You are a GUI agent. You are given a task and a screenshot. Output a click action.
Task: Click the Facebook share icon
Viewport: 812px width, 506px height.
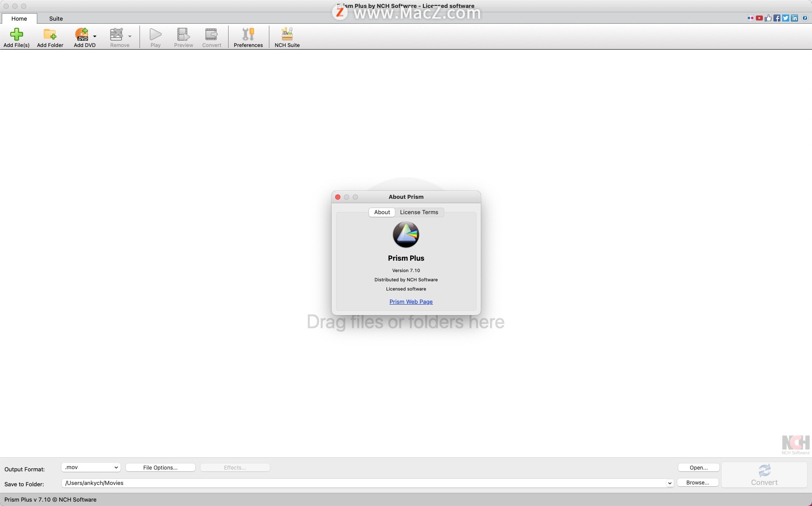coord(777,18)
